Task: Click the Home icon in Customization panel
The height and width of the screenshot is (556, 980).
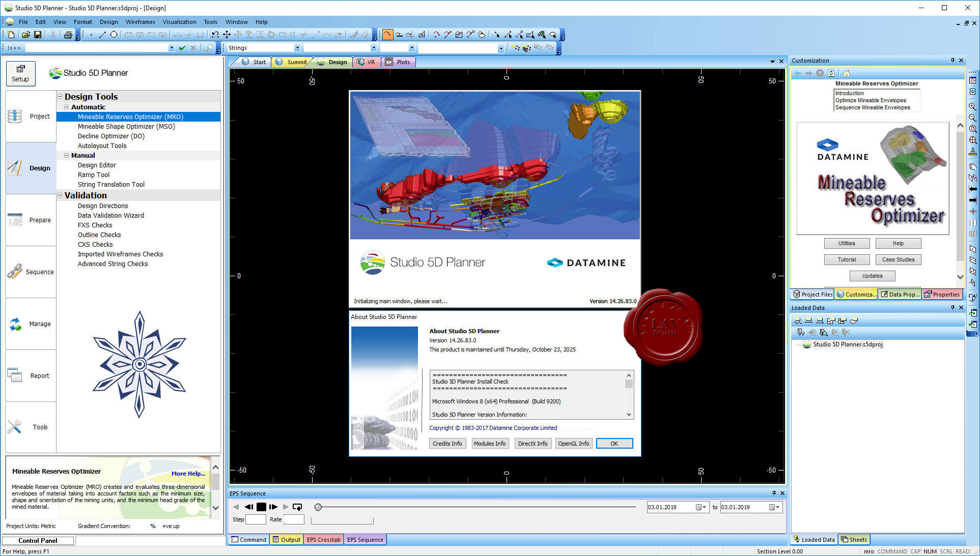Action: pos(847,73)
